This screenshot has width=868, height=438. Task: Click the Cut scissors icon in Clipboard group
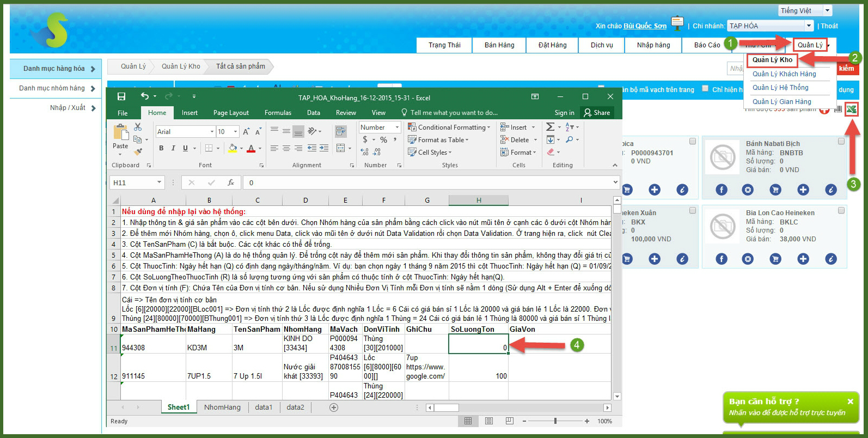pyautogui.click(x=138, y=127)
